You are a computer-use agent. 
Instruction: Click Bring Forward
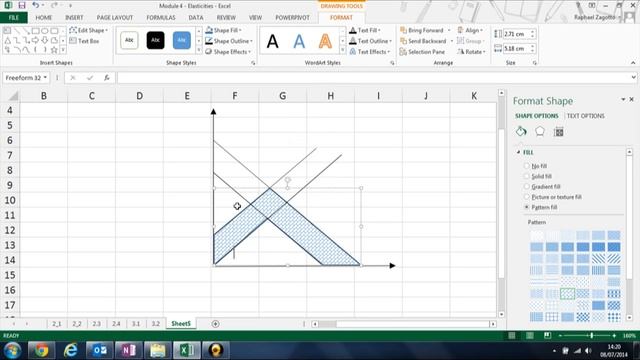(x=422, y=30)
